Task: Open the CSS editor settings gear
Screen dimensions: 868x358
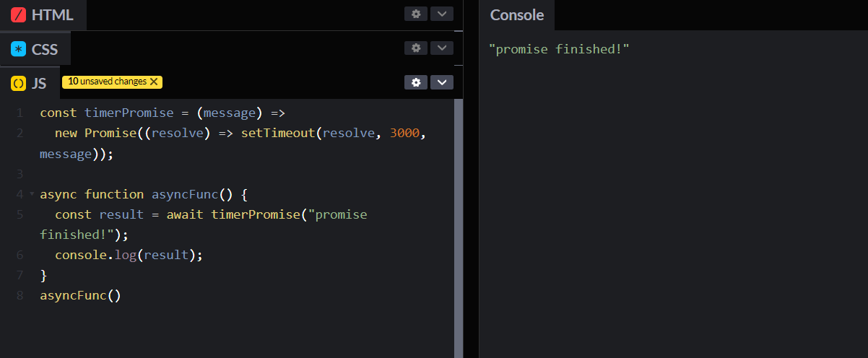Action: tap(415, 48)
